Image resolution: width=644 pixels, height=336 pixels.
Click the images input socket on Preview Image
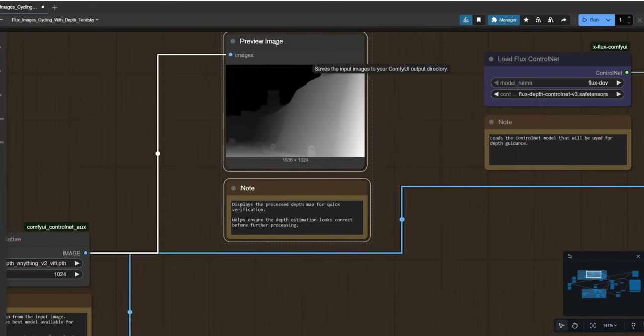pyautogui.click(x=230, y=55)
